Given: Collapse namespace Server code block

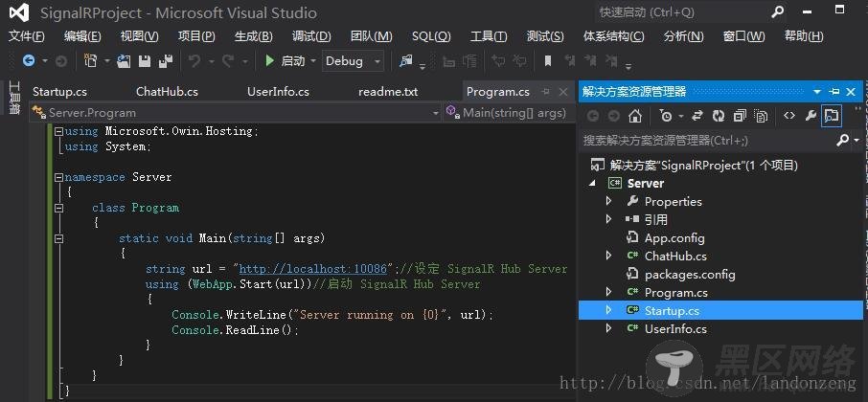Looking at the screenshot, I should (58, 177).
